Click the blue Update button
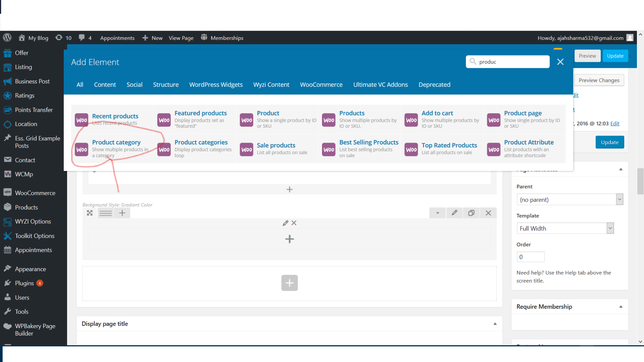The height and width of the screenshot is (362, 644). pyautogui.click(x=615, y=55)
